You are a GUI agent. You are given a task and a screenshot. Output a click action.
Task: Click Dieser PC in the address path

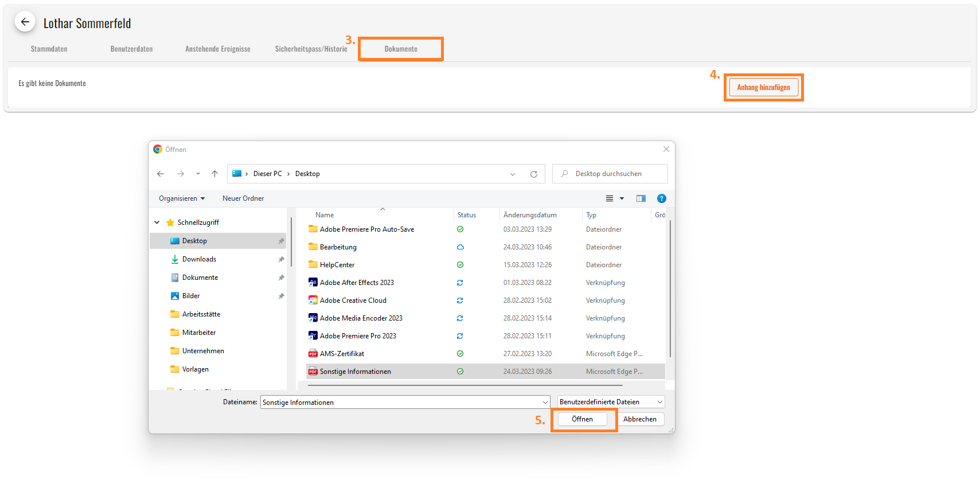click(267, 174)
